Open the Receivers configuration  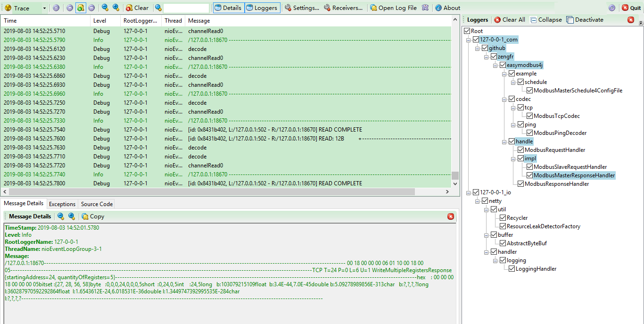(343, 8)
